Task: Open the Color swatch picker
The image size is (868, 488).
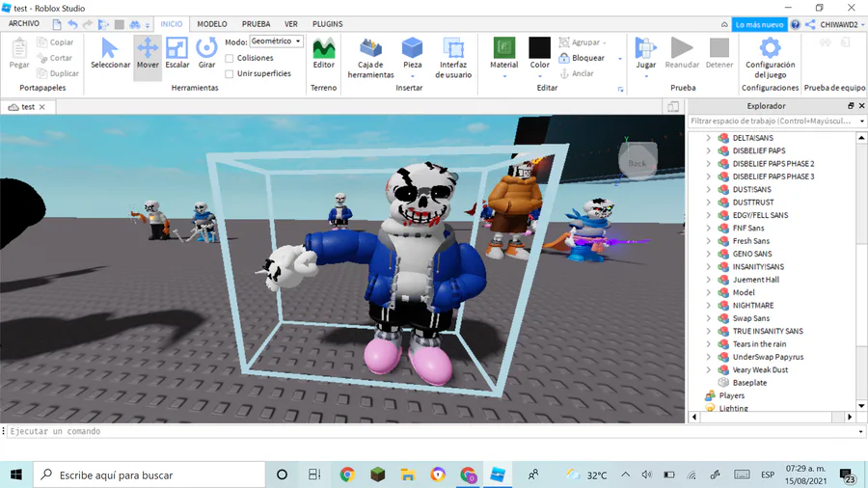Action: tap(539, 48)
